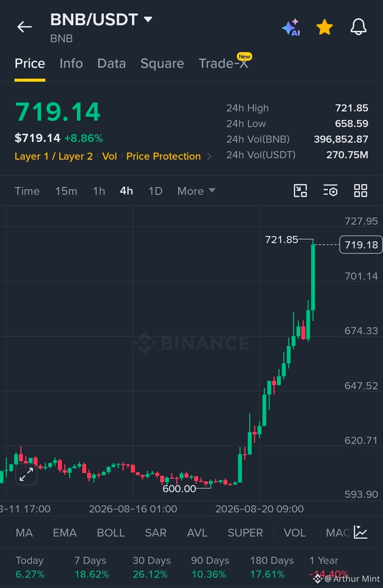Screen dimensions: 383x588
Task: Toggle the SUPER indicator
Action: [245, 533]
